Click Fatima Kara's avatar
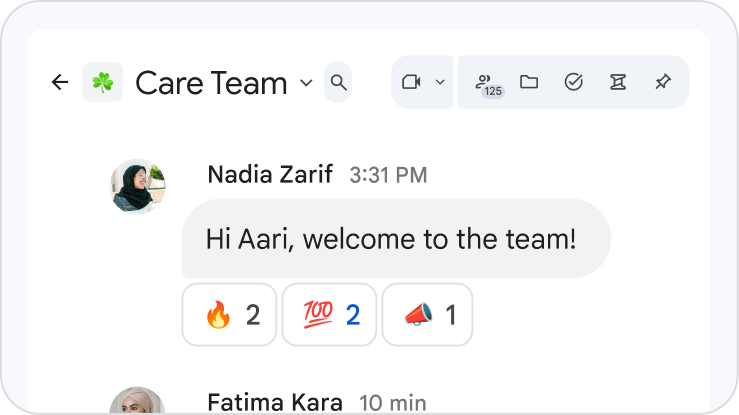The height and width of the screenshot is (415, 739). [137, 401]
